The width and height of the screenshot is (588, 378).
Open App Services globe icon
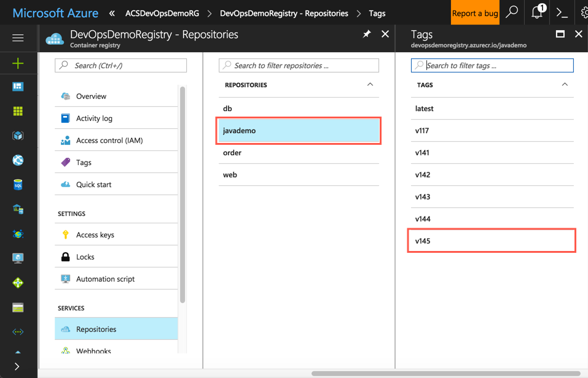pos(17,160)
